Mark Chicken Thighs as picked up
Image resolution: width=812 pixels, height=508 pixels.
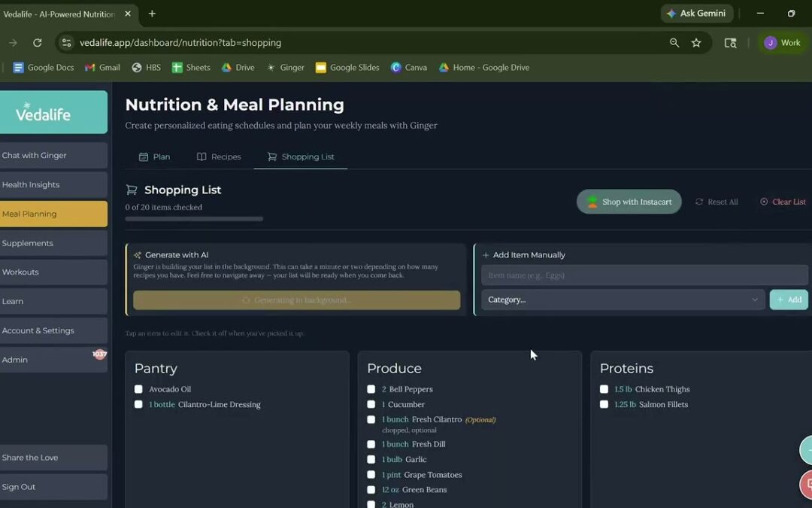point(604,389)
